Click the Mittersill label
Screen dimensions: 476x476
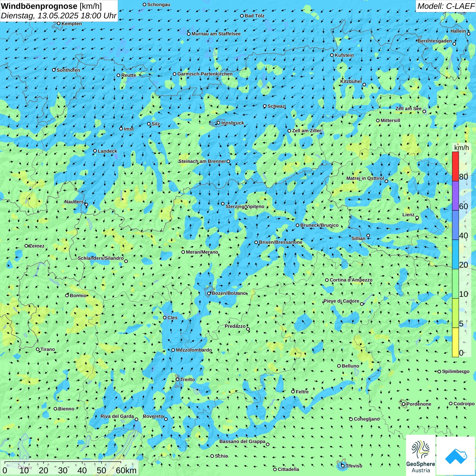(x=390, y=120)
